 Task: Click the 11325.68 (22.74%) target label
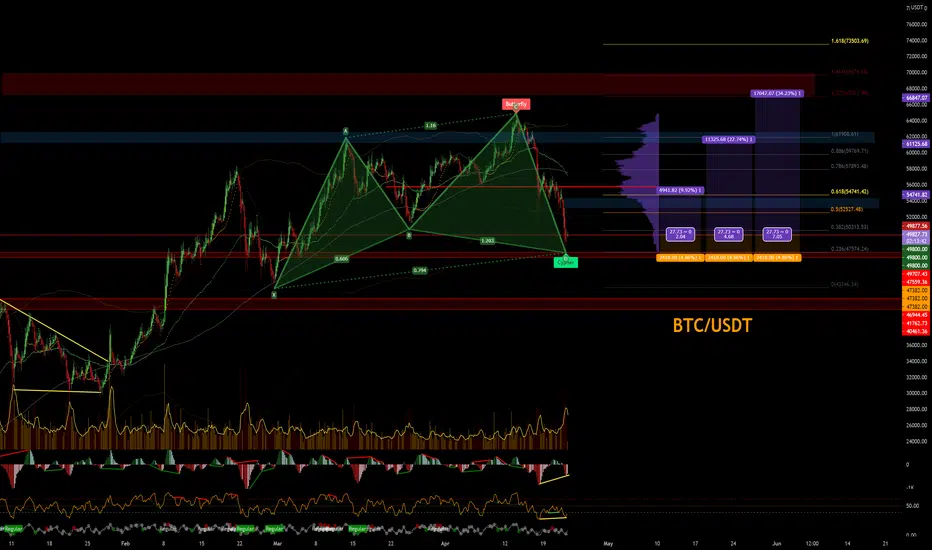(729, 140)
